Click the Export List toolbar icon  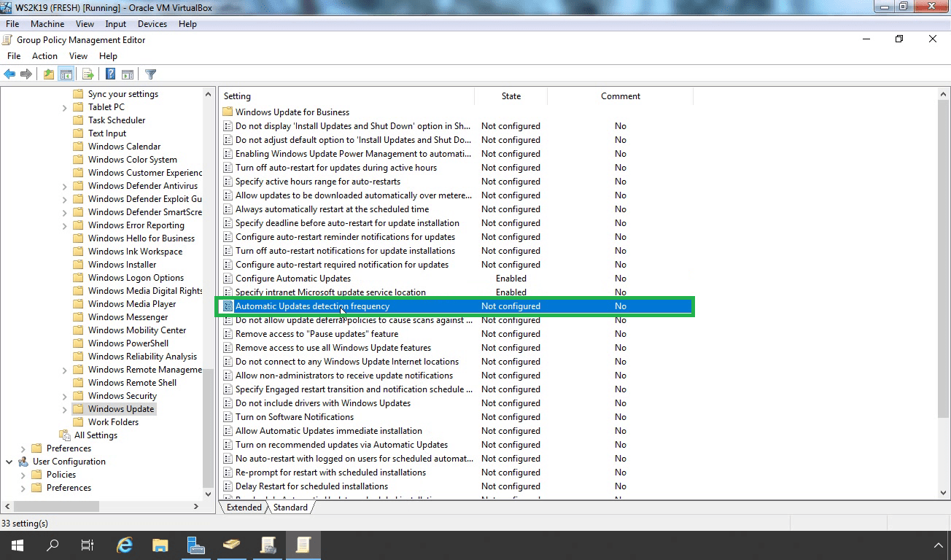pyautogui.click(x=88, y=74)
